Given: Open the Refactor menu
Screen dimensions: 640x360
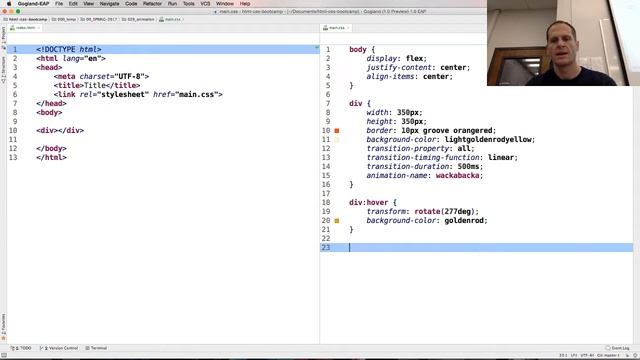Looking at the screenshot, I should click(x=152, y=4).
